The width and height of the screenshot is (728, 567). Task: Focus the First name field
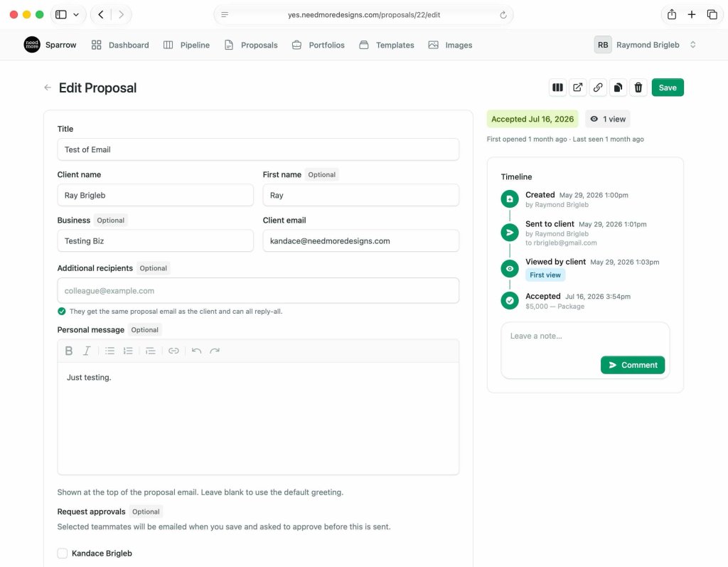coord(360,195)
